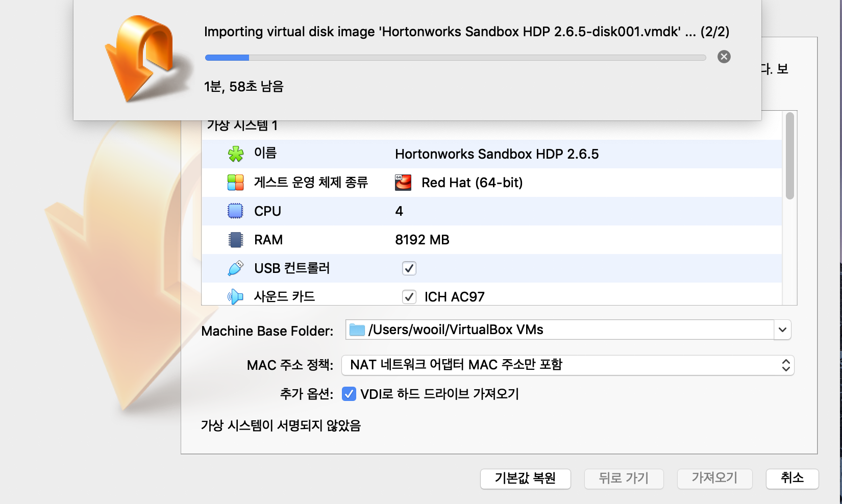Click the Machine Base Folder path field
Image resolution: width=842 pixels, height=504 pixels.
560,330
